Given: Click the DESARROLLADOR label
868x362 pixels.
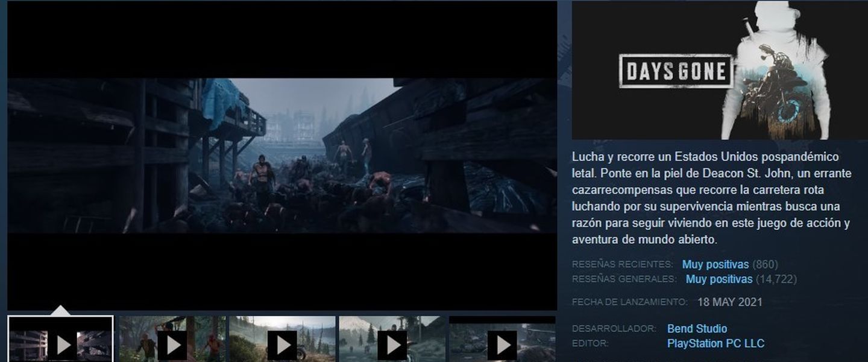Looking at the screenshot, I should pos(614,329).
